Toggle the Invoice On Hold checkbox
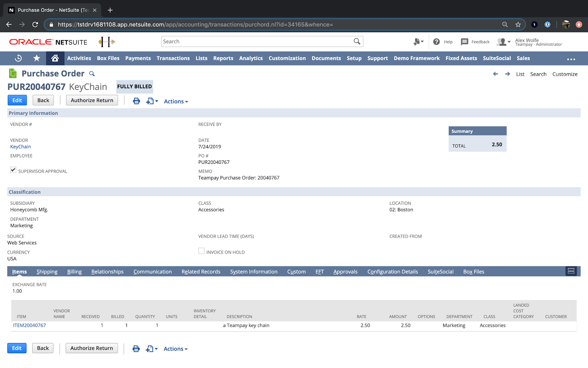Screen dimensions: 588x368 pos(201,251)
